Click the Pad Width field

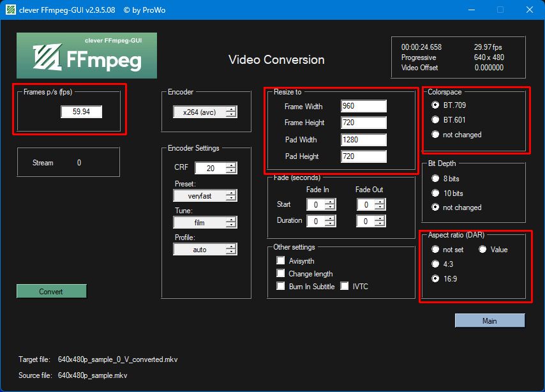click(x=364, y=139)
